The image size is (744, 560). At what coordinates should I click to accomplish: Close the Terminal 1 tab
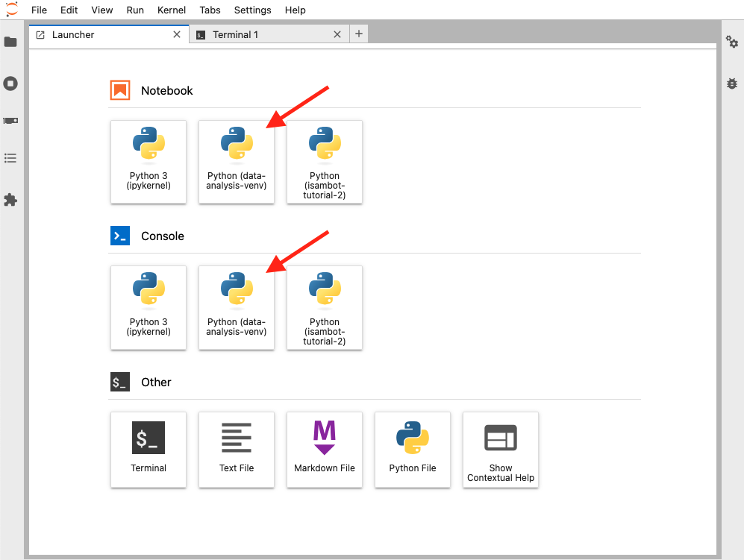point(337,34)
